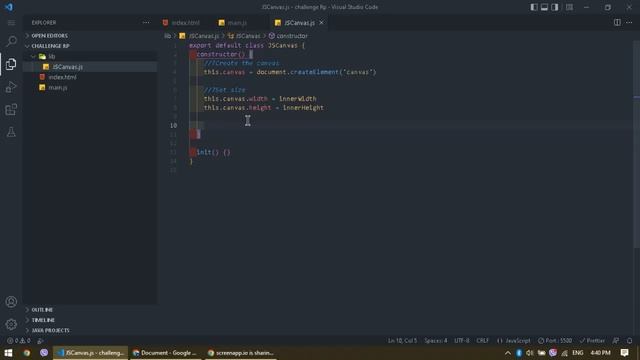Click line 10 in the gutter
The width and height of the screenshot is (640, 360).
[174, 125]
